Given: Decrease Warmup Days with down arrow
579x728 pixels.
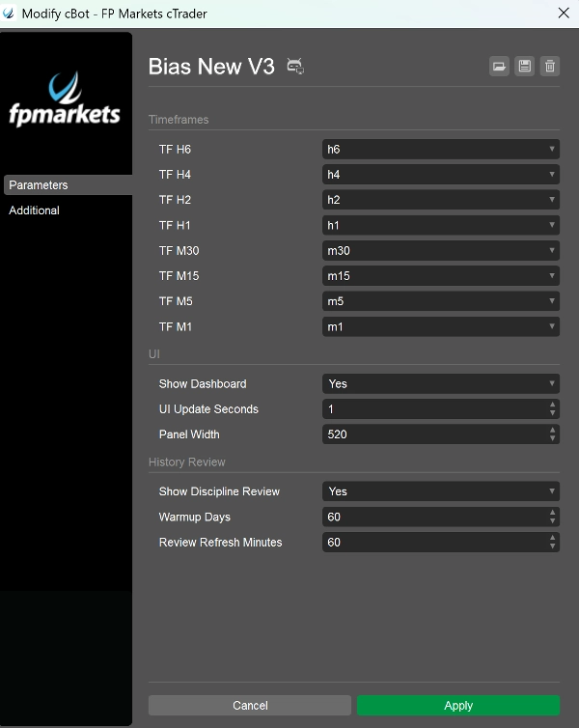Looking at the screenshot, I should [552, 521].
